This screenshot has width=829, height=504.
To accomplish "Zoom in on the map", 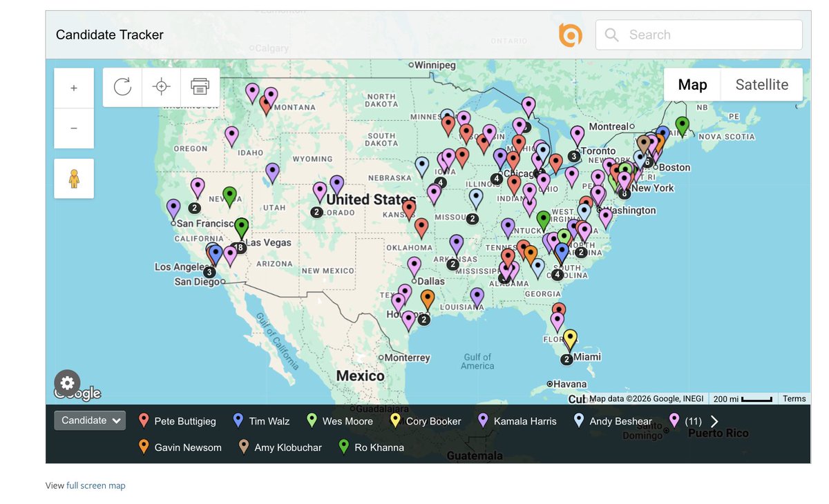I will (x=74, y=88).
